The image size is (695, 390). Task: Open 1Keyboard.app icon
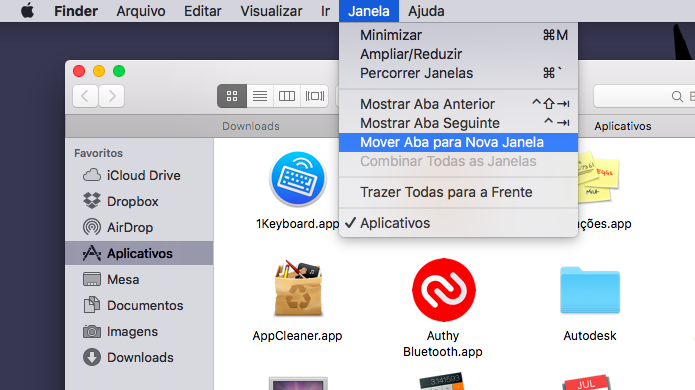(x=297, y=179)
